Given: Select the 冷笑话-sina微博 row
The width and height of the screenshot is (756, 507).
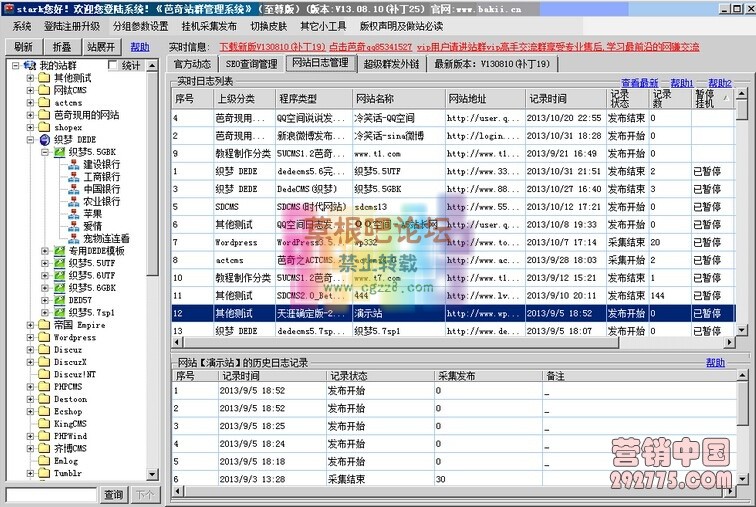Looking at the screenshot, I should coord(453,136).
